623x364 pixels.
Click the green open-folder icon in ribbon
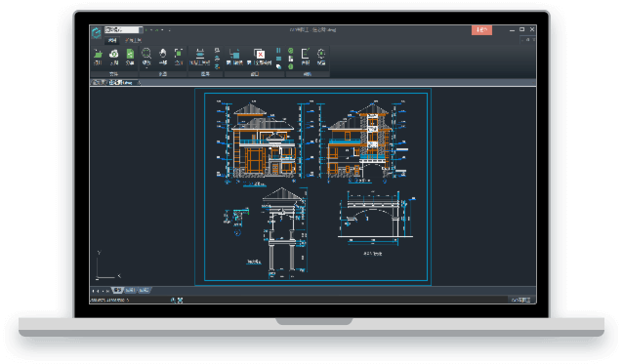(98, 54)
